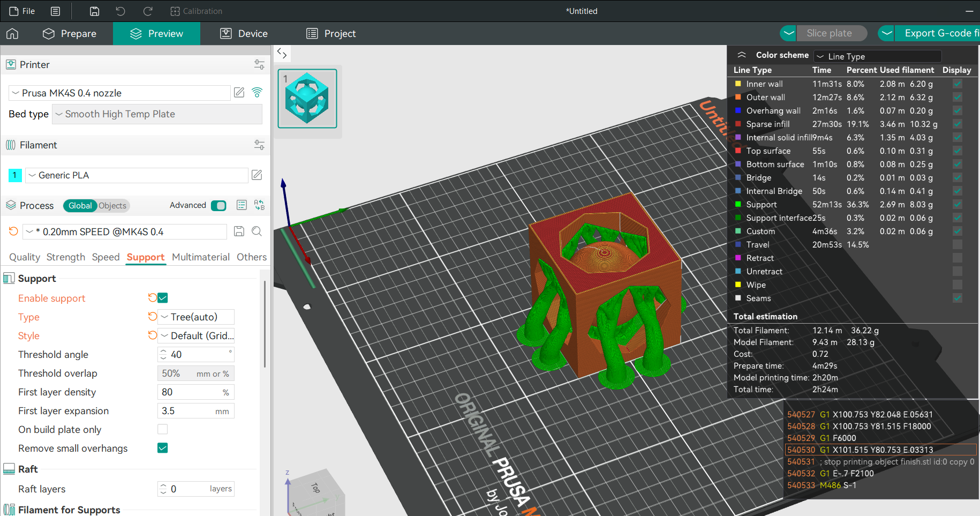Open the Bed type dropdown
Screen dimensions: 980x516
pyautogui.click(x=157, y=114)
